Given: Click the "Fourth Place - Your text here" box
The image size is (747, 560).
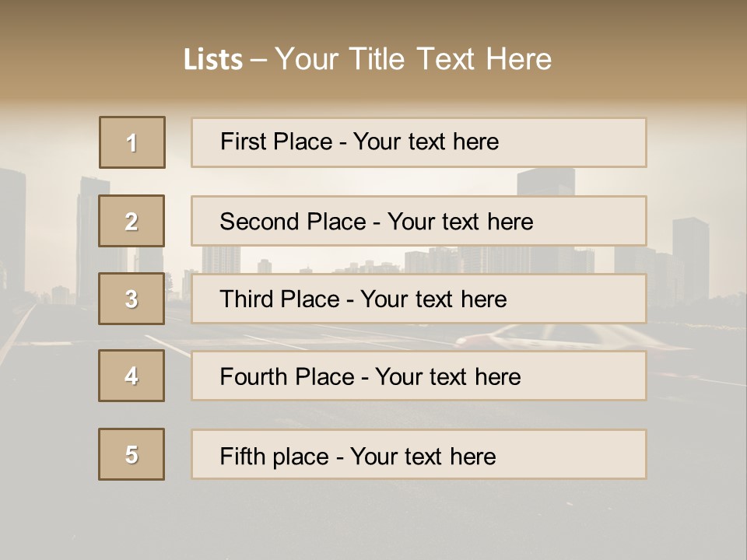Looking at the screenshot, I should (419, 376).
